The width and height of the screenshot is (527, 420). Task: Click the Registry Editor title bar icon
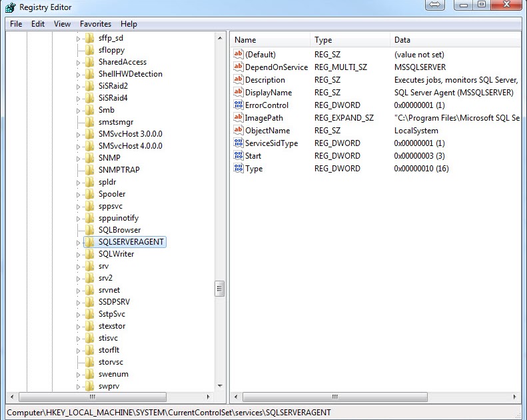click(x=11, y=7)
